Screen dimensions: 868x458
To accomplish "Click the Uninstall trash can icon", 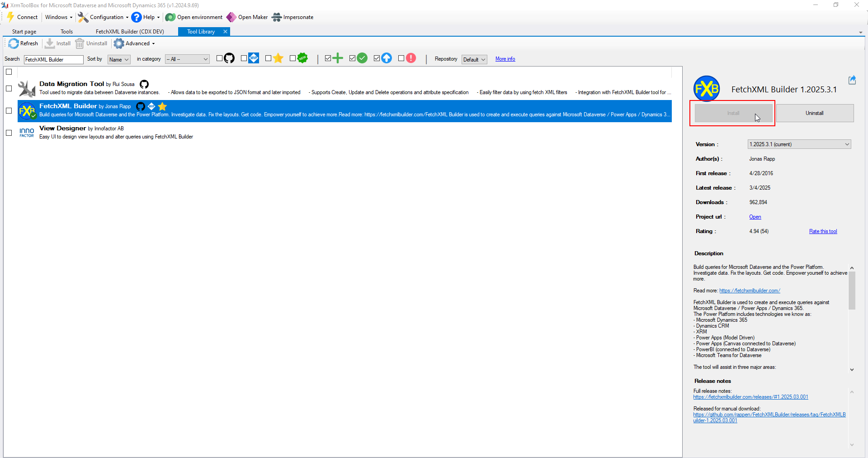I will coord(80,43).
